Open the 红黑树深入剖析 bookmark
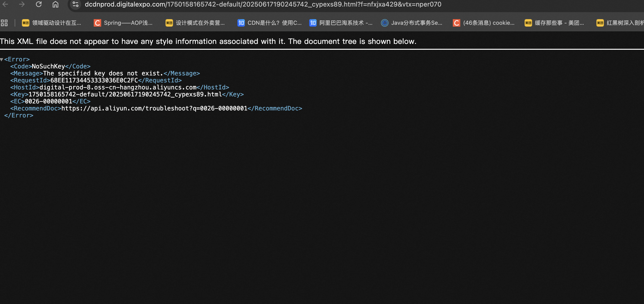This screenshot has width=644, height=304. click(x=620, y=23)
